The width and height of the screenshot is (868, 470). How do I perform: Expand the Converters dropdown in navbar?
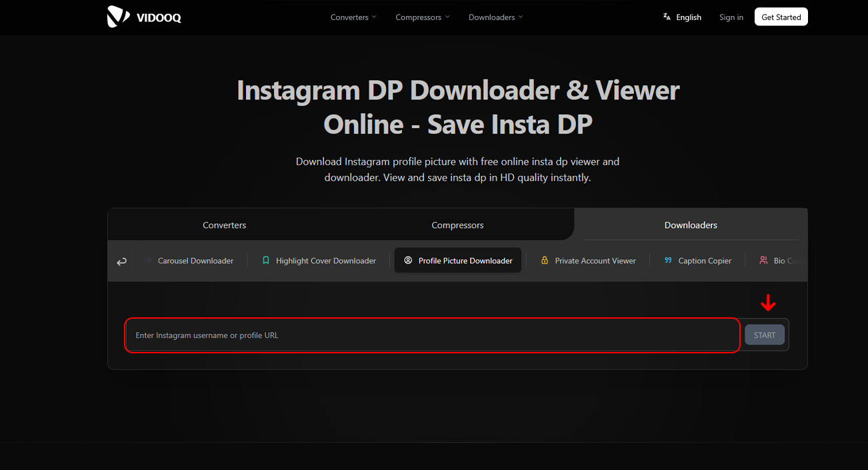click(353, 17)
